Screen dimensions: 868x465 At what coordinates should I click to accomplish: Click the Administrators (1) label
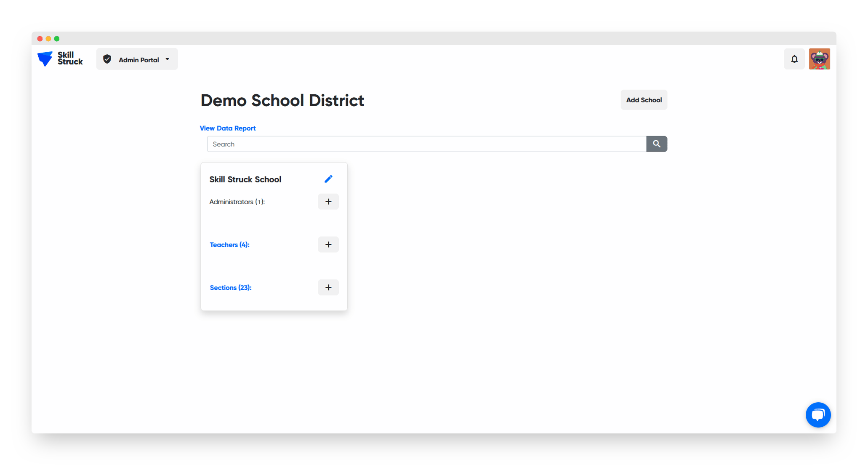click(x=237, y=202)
